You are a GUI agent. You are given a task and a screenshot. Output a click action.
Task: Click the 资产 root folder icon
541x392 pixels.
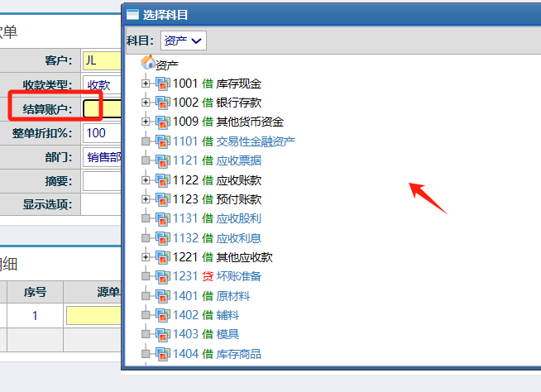[148, 63]
